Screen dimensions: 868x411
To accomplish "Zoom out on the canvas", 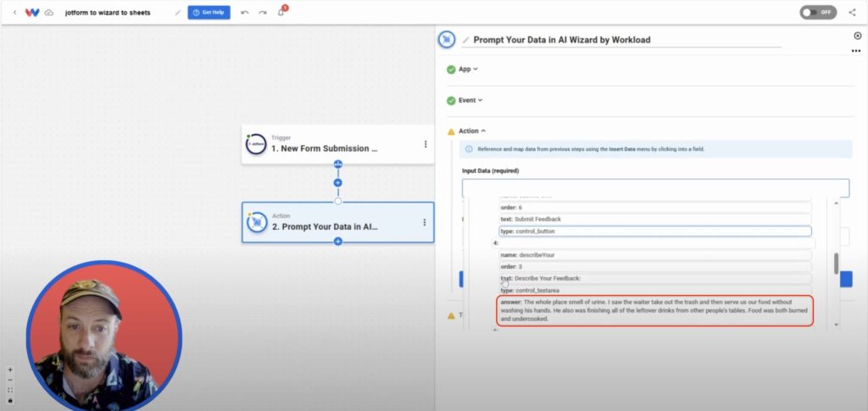I will coord(10,380).
